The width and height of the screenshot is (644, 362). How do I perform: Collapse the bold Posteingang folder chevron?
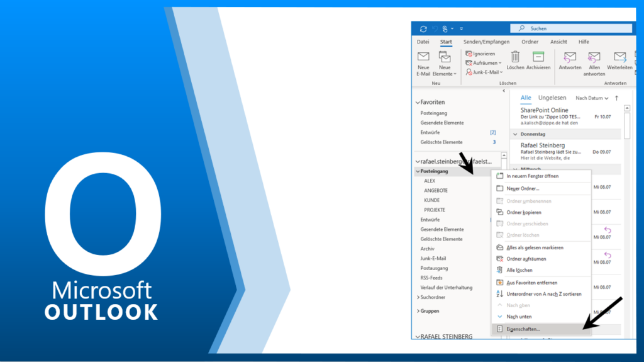[418, 171]
